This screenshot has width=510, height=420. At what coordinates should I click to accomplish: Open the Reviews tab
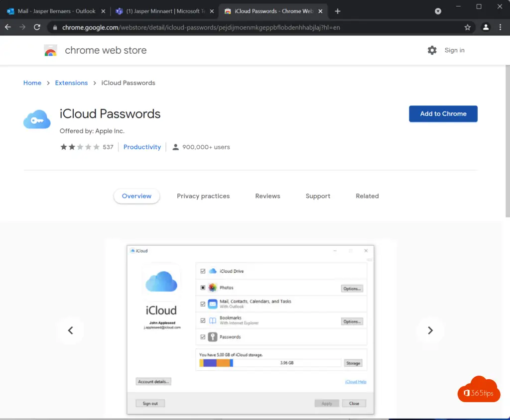[267, 196]
